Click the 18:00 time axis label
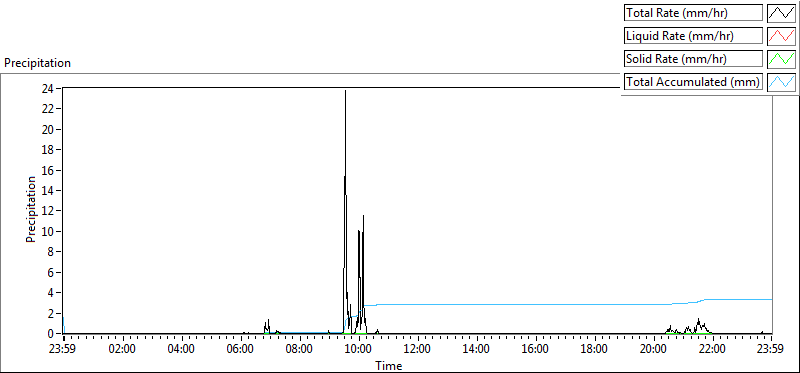 pos(595,350)
